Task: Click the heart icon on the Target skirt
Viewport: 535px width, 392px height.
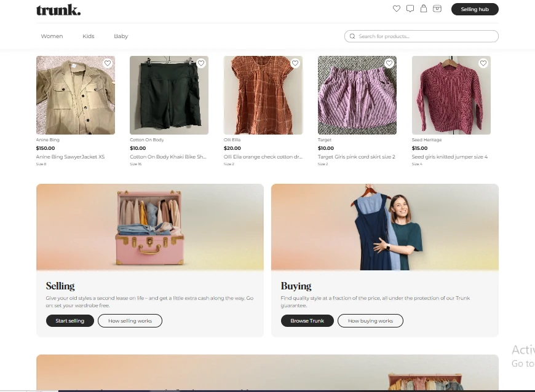Action: click(389, 63)
